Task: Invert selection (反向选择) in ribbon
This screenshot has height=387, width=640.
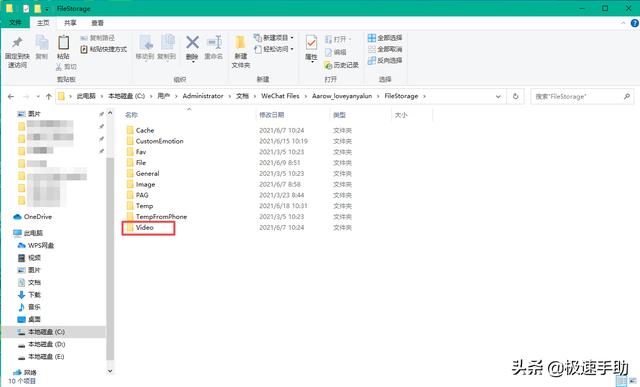Action: tap(385, 60)
